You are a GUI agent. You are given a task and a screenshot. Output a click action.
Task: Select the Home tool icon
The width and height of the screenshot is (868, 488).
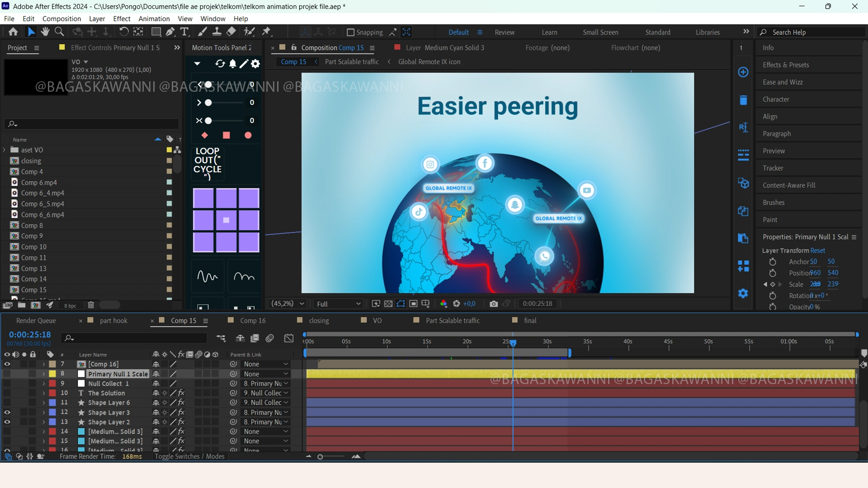click(13, 32)
